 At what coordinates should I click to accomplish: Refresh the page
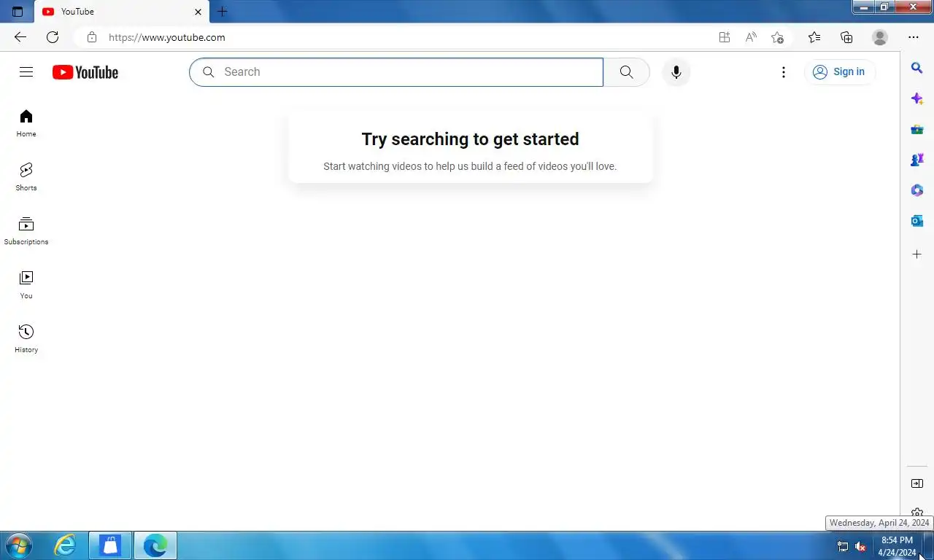tap(53, 37)
